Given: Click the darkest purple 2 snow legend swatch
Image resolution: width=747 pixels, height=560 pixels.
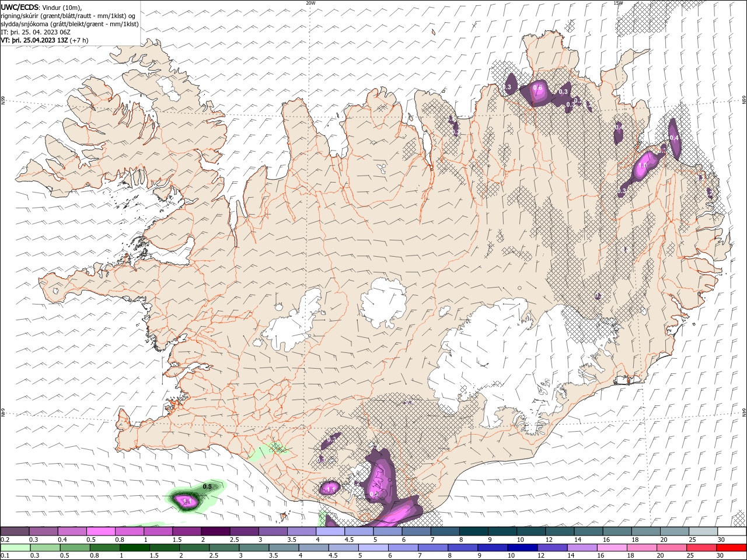Looking at the screenshot, I should pos(215,531).
